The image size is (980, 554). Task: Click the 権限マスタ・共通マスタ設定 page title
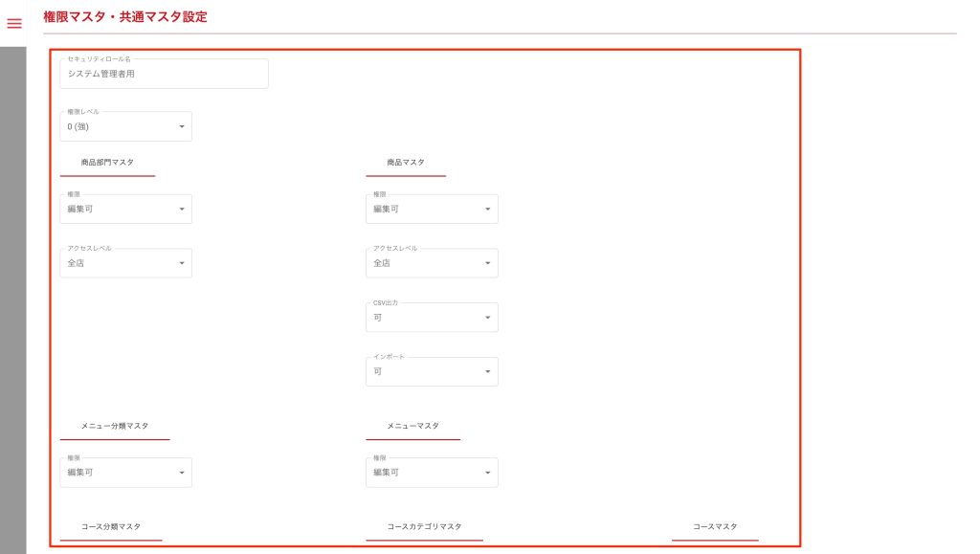pyautogui.click(x=124, y=17)
